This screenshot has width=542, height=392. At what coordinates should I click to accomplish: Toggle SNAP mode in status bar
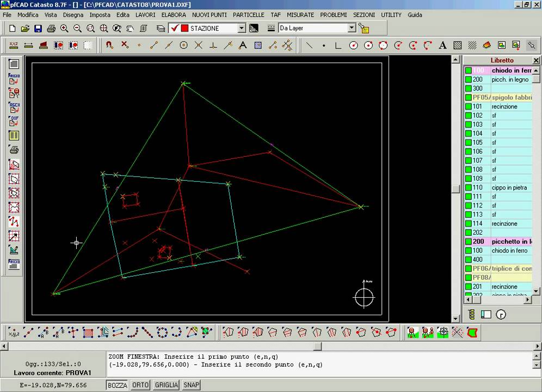[x=191, y=385]
